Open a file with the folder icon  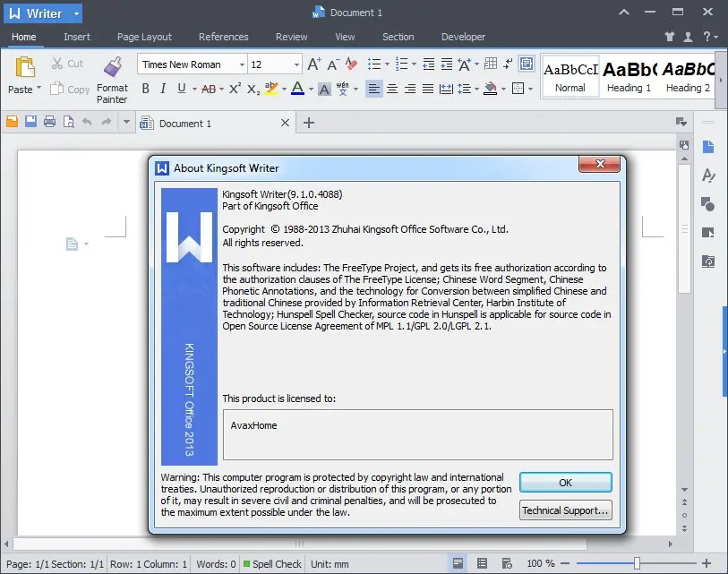tap(12, 122)
